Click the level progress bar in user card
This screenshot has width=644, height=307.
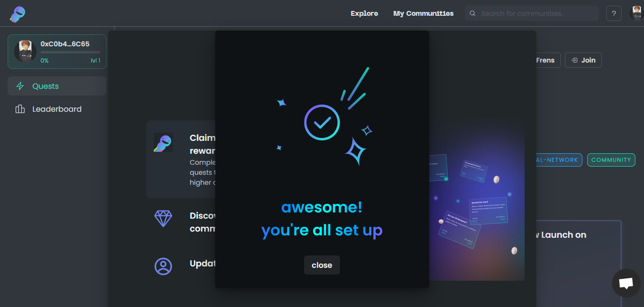point(70,52)
